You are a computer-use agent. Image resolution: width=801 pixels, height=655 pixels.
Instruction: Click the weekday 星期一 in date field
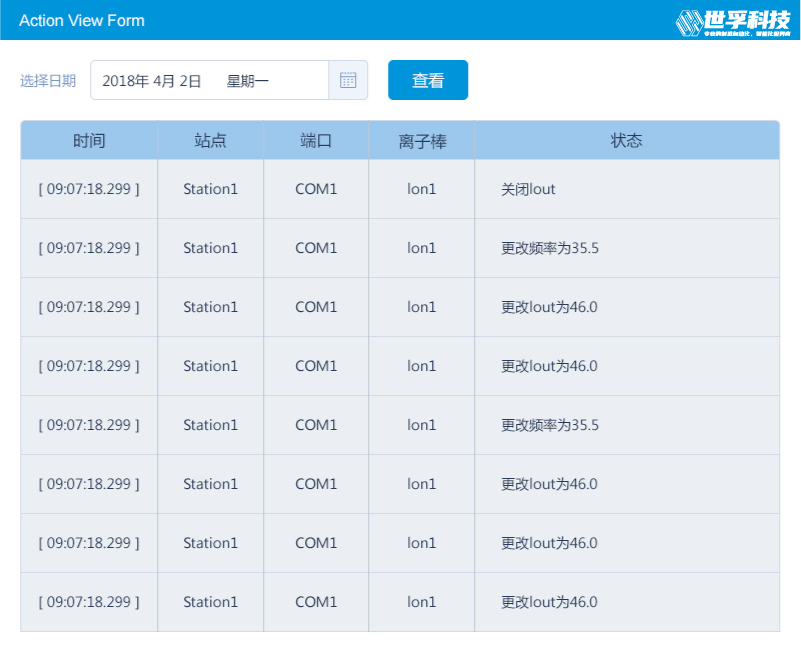[248, 81]
